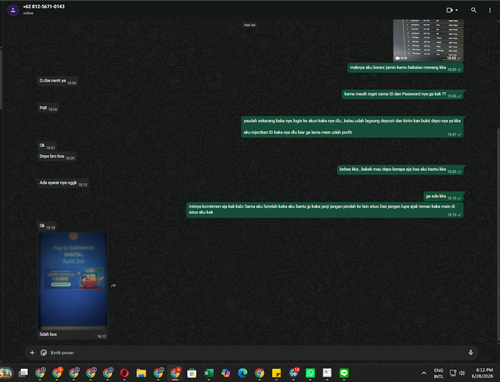
Task: Open the green WhatsApp taskbar icon
Action: point(310,373)
